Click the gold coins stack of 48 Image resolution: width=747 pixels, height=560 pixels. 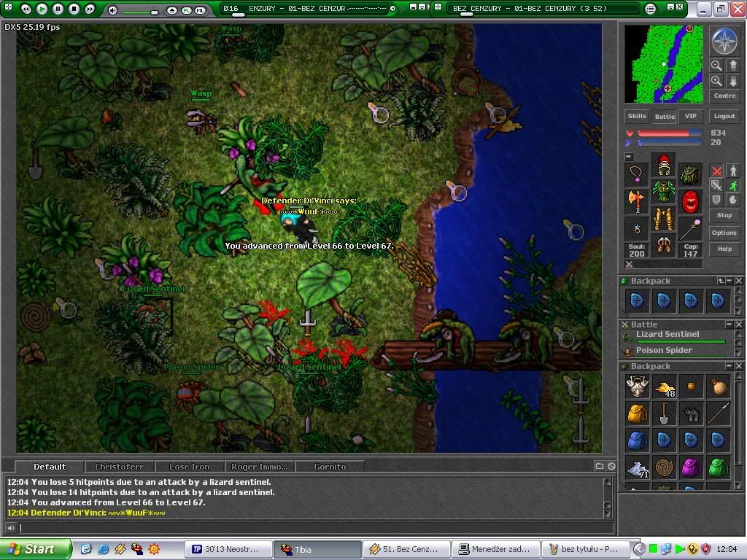tap(664, 386)
